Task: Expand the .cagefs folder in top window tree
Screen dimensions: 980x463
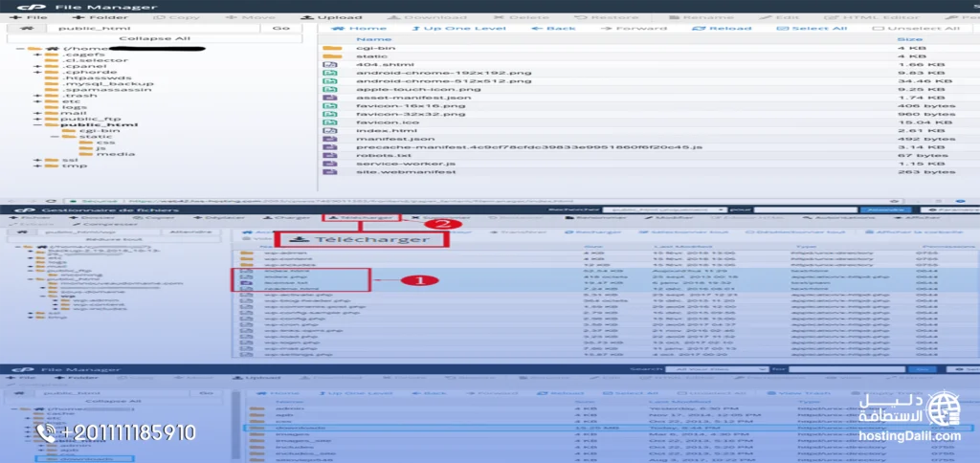Action: [x=38, y=55]
